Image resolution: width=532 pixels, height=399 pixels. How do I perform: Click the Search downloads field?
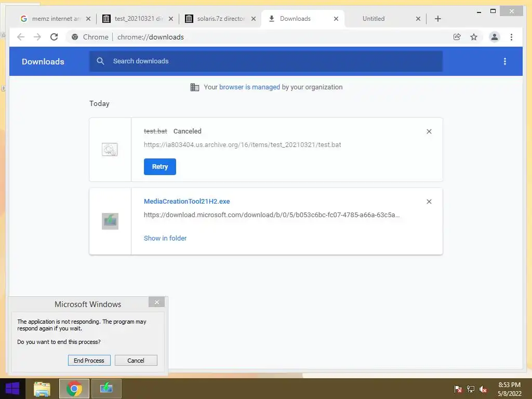pyautogui.click(x=266, y=61)
